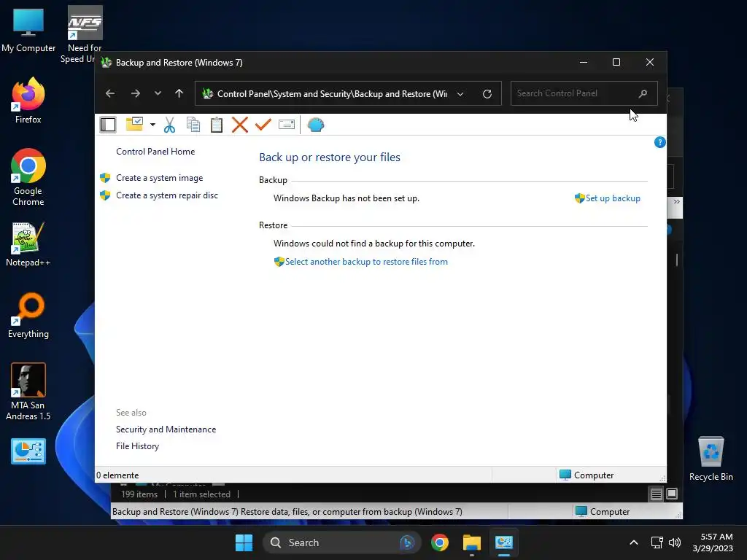Select another backup to restore files from
This screenshot has width=747, height=560.
click(x=366, y=262)
